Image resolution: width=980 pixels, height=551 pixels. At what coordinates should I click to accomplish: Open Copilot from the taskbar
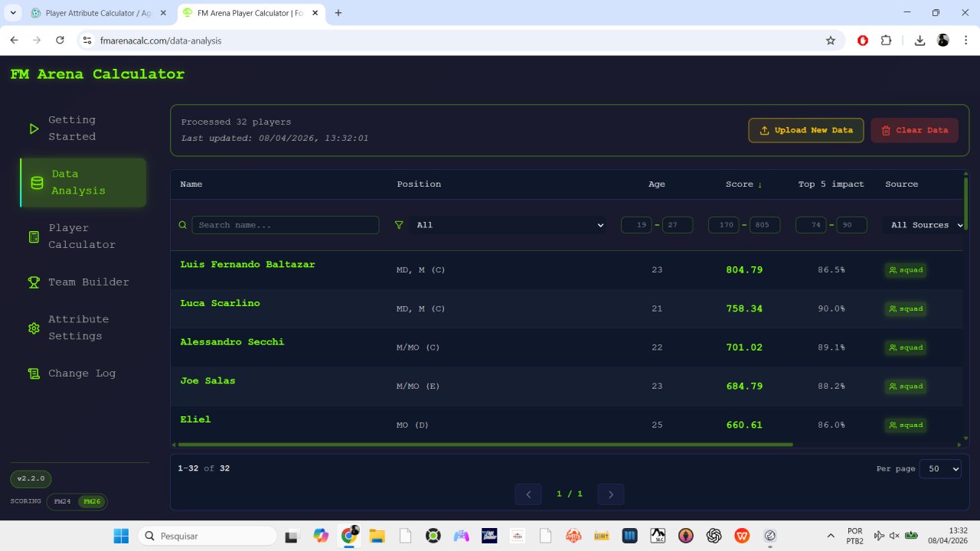[x=320, y=536]
